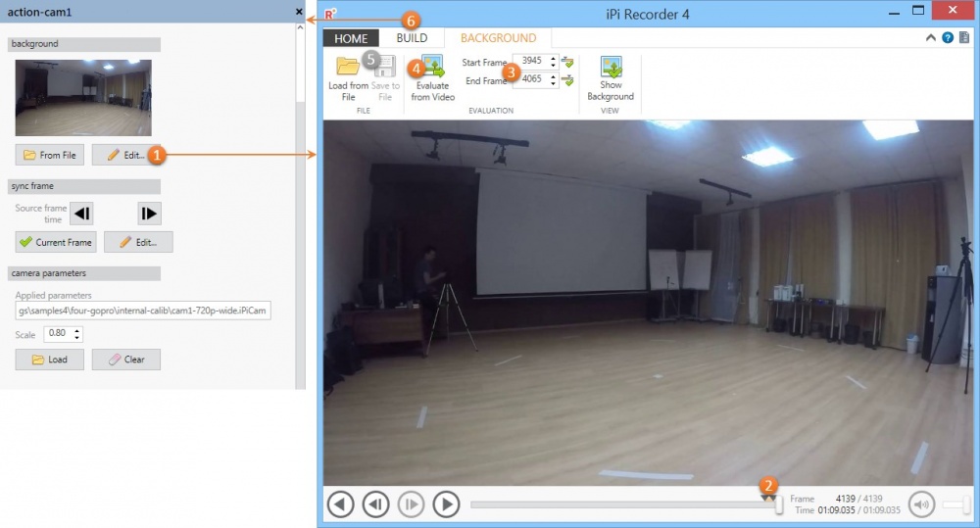980x528 pixels.
Task: Collapse the ribbon with the chevron
Action: (931, 37)
